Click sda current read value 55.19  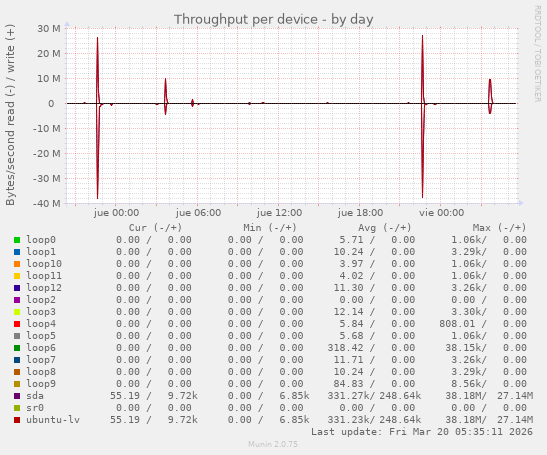125,396
